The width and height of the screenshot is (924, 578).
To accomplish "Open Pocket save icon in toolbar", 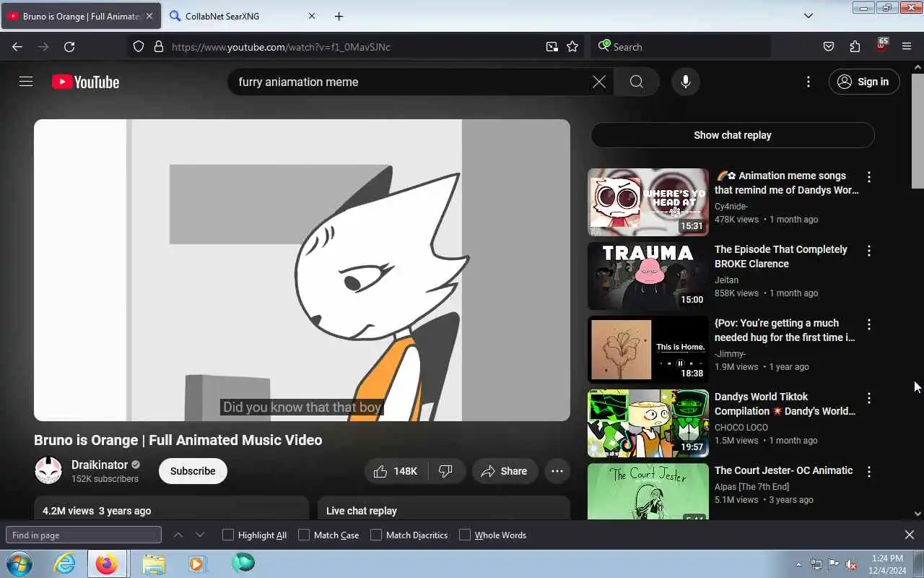I will coord(829,46).
